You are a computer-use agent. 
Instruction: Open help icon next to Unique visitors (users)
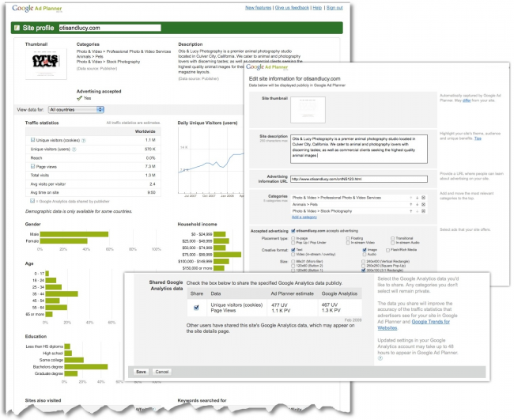tap(74, 149)
